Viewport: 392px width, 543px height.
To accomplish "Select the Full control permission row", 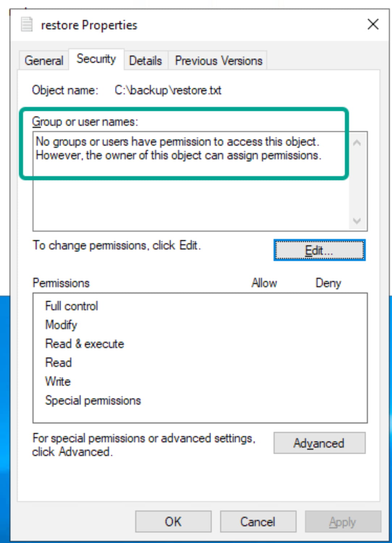I will point(72,306).
